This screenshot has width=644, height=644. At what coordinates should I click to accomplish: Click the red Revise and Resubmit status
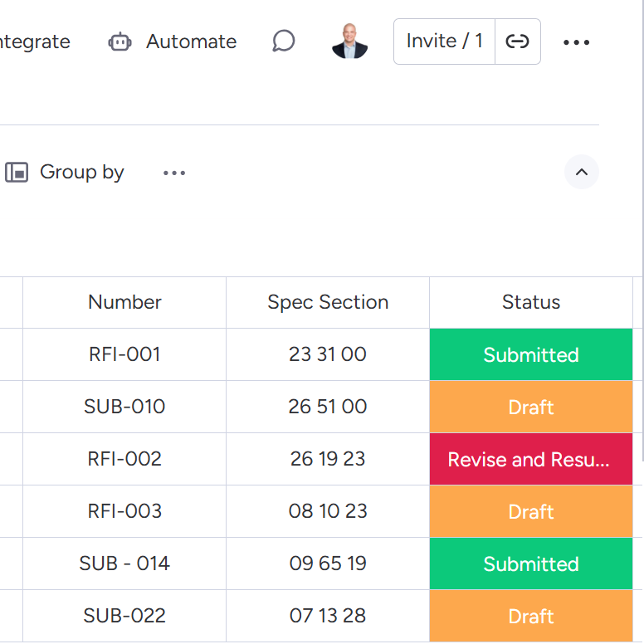tap(531, 460)
